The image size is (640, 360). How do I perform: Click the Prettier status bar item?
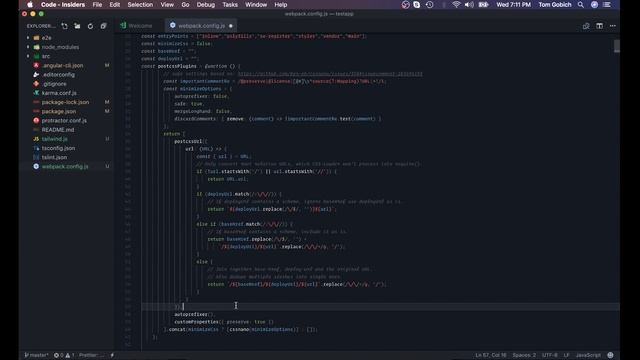(x=91, y=355)
